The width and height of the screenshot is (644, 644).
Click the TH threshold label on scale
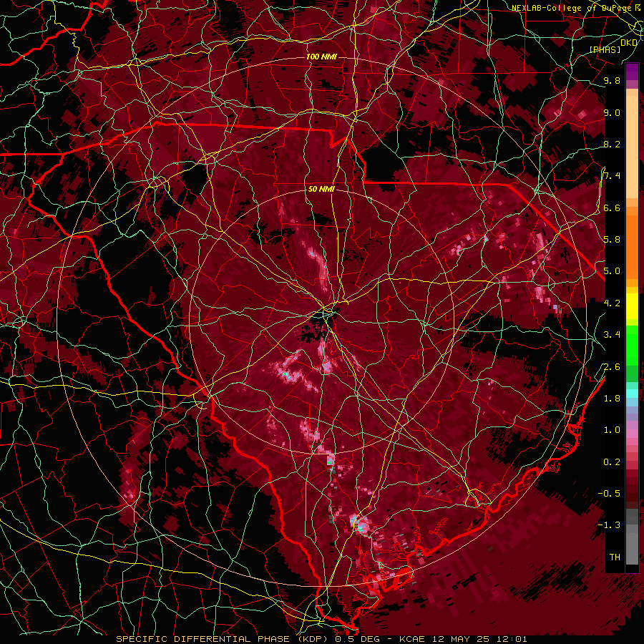click(x=615, y=557)
